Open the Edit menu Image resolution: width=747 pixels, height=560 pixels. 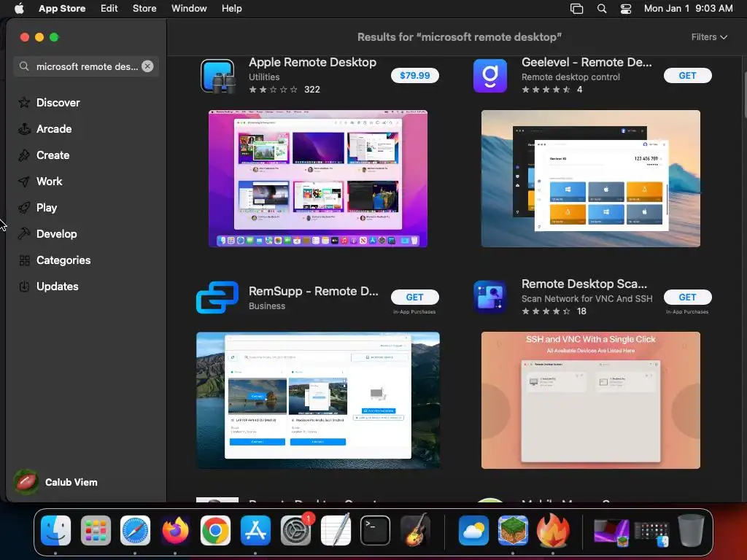109,9
